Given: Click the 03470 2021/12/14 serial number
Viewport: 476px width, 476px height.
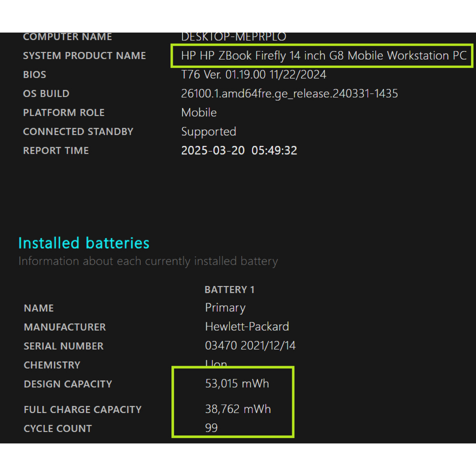Looking at the screenshot, I should 250,346.
